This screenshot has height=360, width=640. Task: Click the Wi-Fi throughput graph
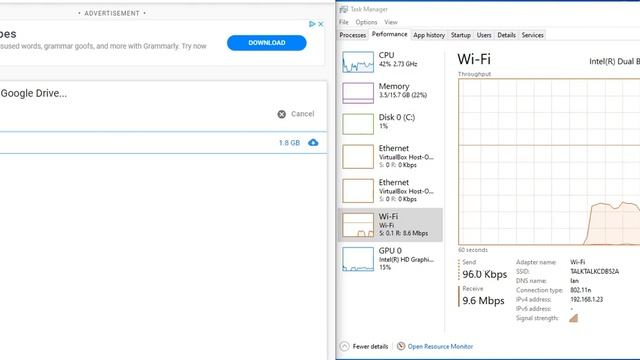549,162
